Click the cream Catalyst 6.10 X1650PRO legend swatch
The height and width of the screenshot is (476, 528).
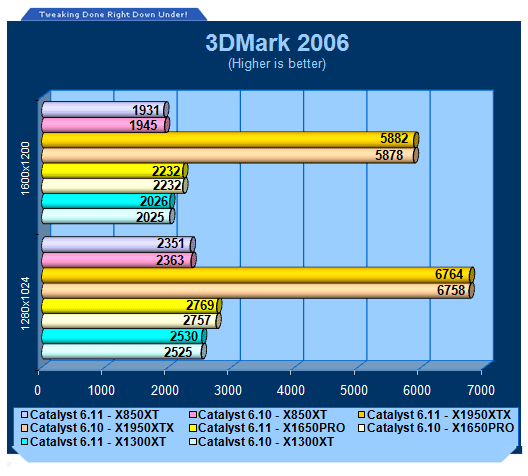point(362,428)
